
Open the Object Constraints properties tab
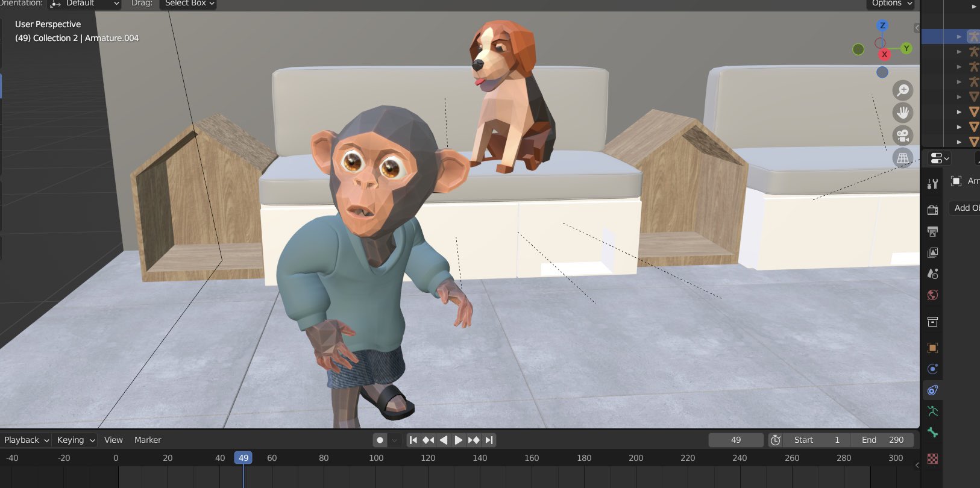[x=932, y=390]
